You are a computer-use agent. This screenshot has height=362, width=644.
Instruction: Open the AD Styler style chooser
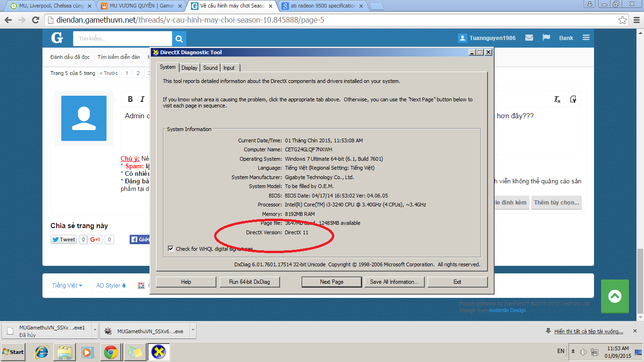pos(111,285)
